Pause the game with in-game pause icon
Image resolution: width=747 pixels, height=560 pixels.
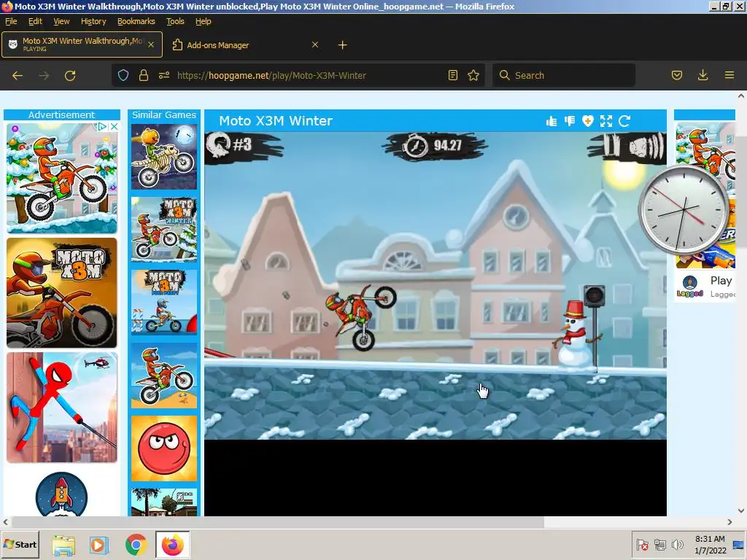612,146
